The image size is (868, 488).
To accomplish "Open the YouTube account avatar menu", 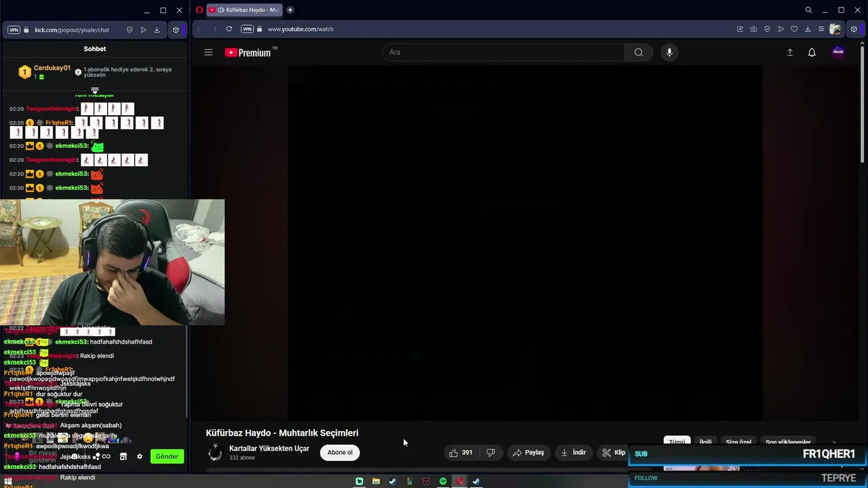I will click(x=838, y=52).
